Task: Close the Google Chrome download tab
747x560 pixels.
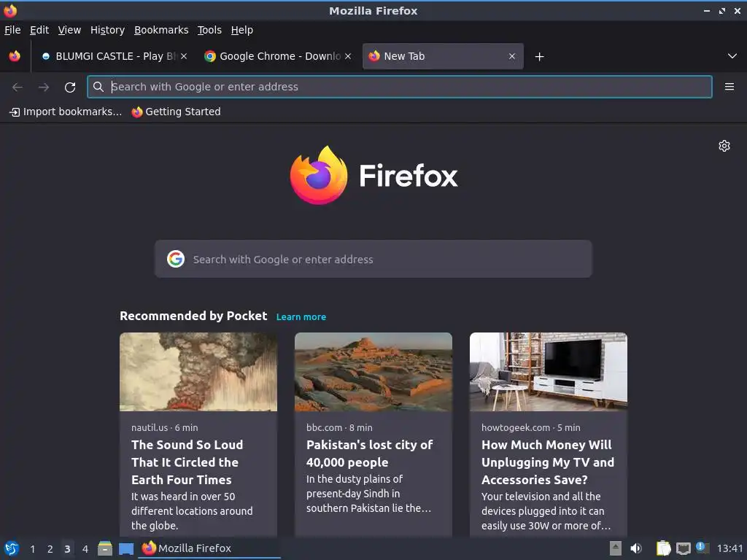Action: tap(348, 56)
